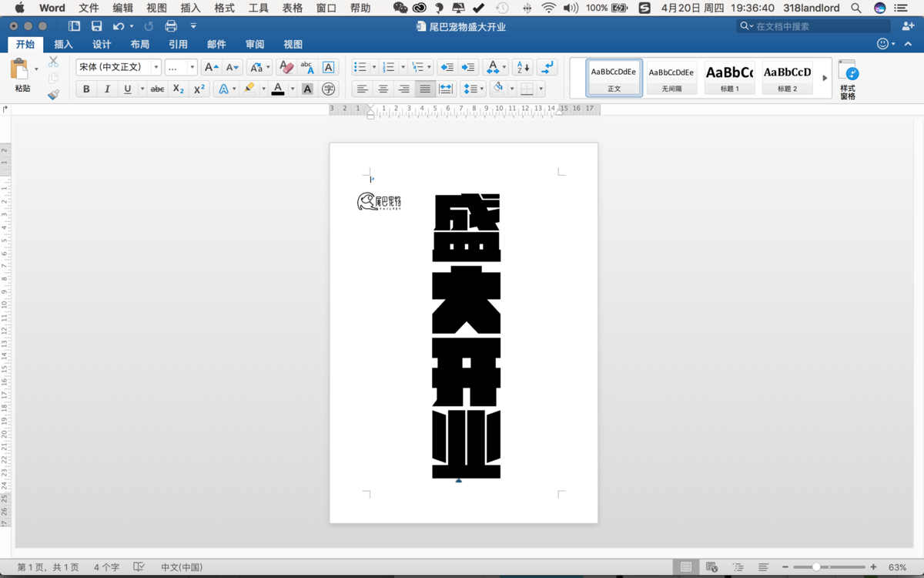Viewport: 924px width, 578px height.
Task: Toggle character shading on text
Action: pyautogui.click(x=307, y=89)
